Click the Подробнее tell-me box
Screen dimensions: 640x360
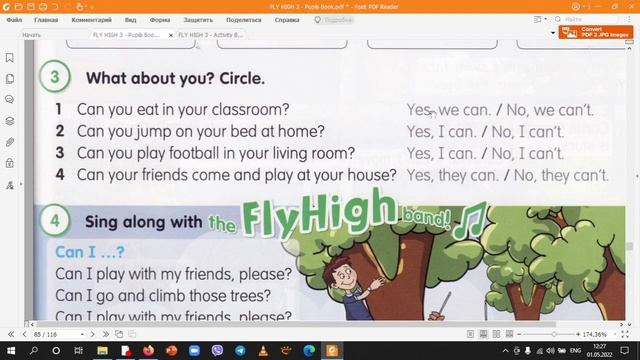(x=333, y=20)
